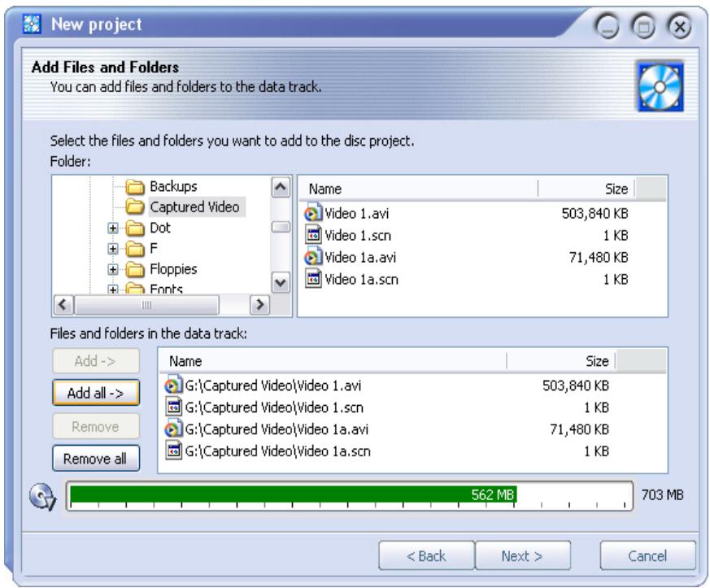Screen dimensions: 710x588
Task: Click the Dot folder icon
Action: [134, 229]
